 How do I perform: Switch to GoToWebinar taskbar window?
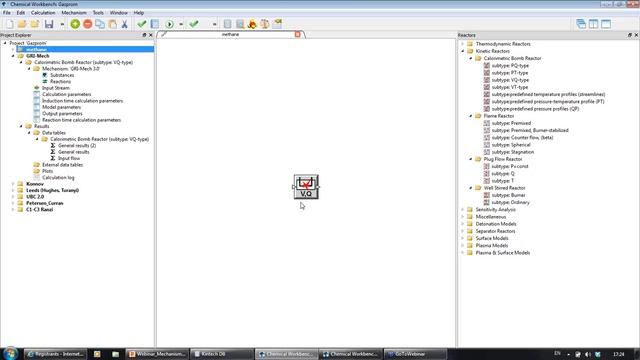click(416, 354)
